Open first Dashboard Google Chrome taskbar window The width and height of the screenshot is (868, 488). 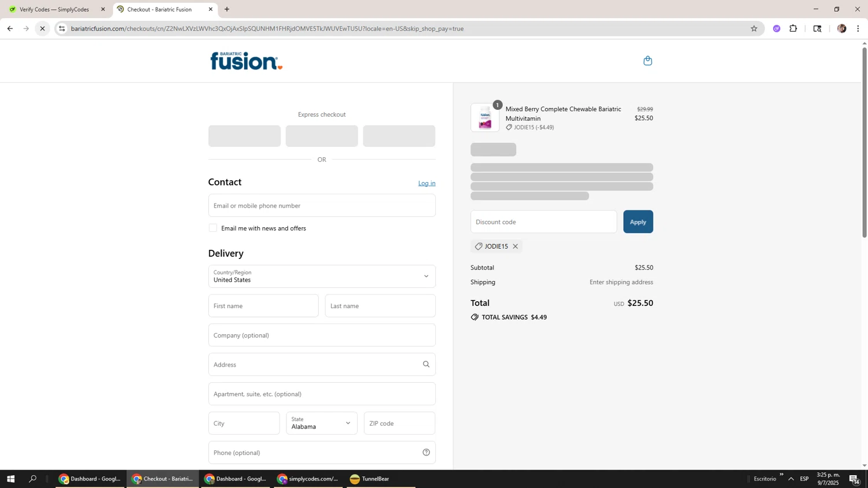click(x=90, y=479)
